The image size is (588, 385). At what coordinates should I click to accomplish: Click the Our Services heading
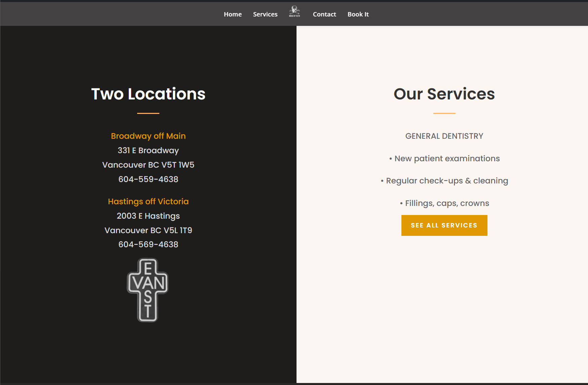(444, 94)
